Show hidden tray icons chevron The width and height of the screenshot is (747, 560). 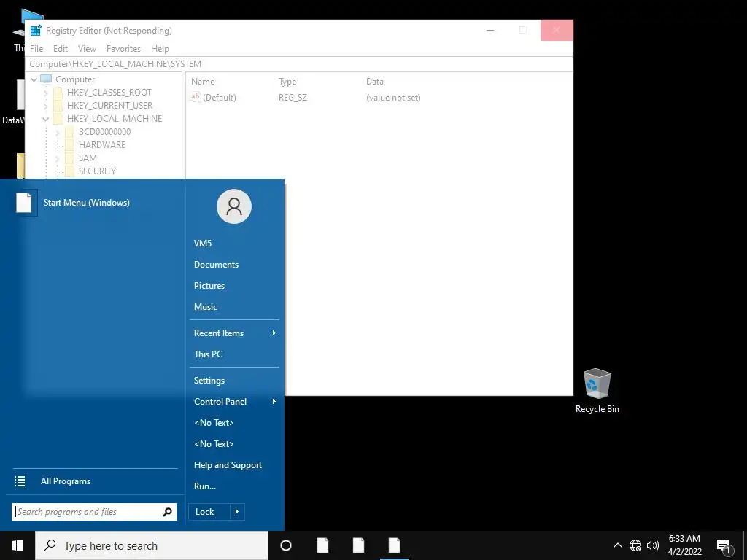pyautogui.click(x=617, y=545)
